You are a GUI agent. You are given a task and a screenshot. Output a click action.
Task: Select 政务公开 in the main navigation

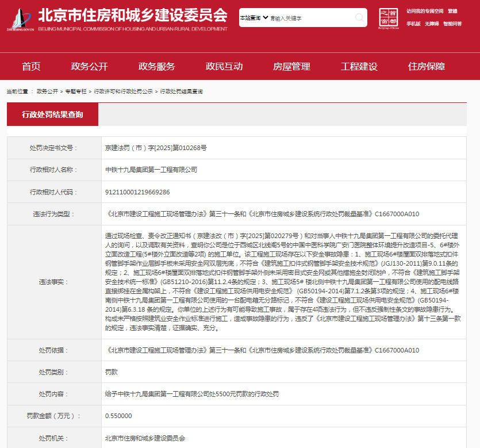[89, 67]
